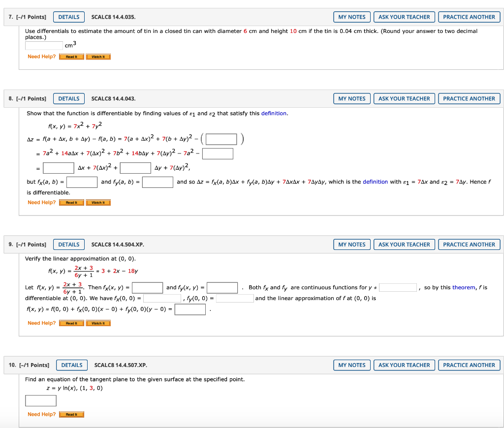Click ASK YOUR TEACHER for question 7
Viewport: 504px width, 428px height.
click(404, 17)
